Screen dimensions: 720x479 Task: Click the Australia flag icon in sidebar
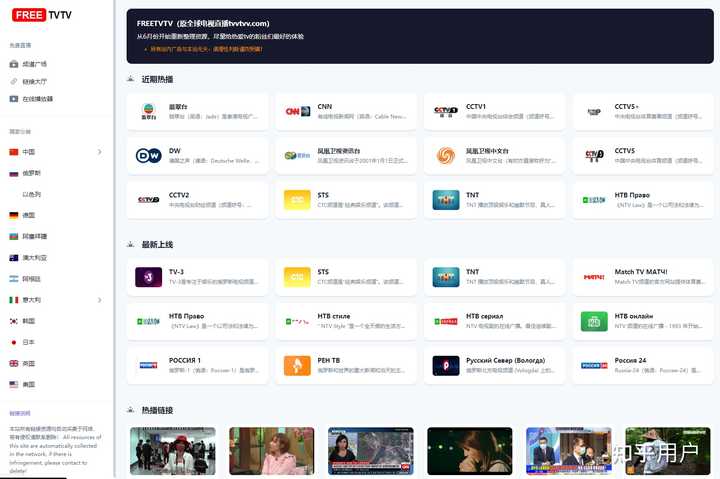pyautogui.click(x=14, y=258)
